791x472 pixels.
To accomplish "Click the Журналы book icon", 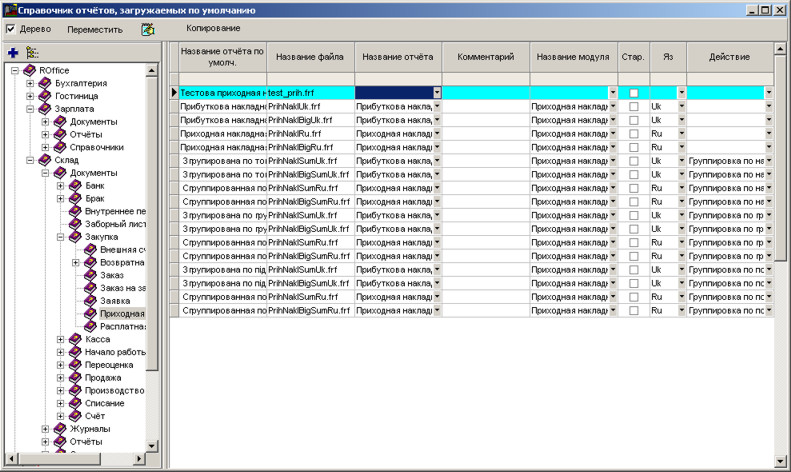I will click(x=59, y=429).
